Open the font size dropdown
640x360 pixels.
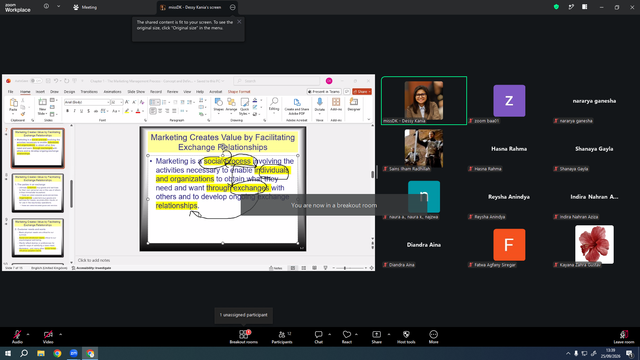point(121,102)
